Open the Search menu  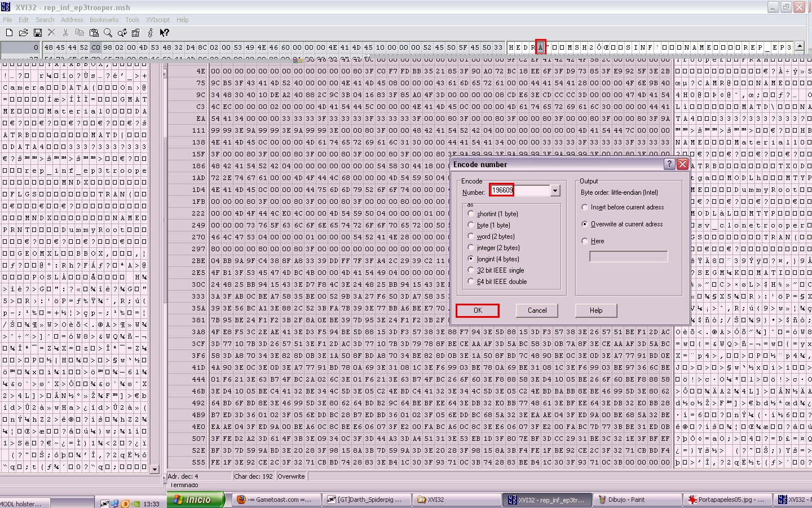pos(45,20)
